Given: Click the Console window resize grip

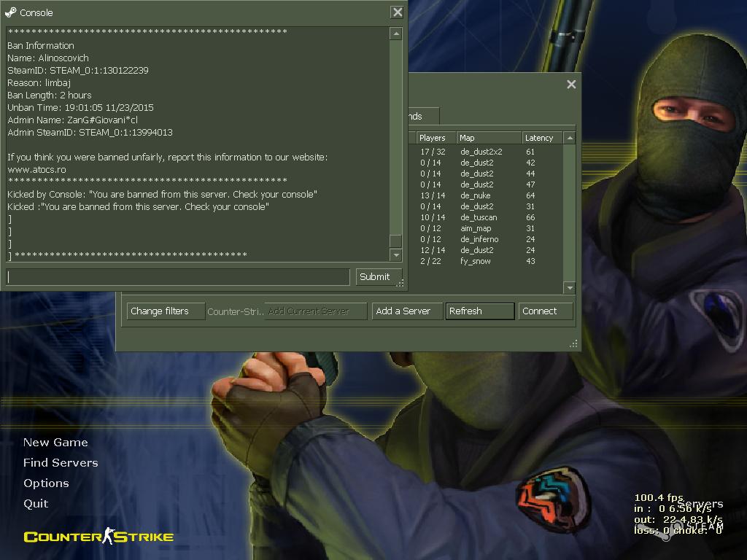Looking at the screenshot, I should (x=400, y=283).
